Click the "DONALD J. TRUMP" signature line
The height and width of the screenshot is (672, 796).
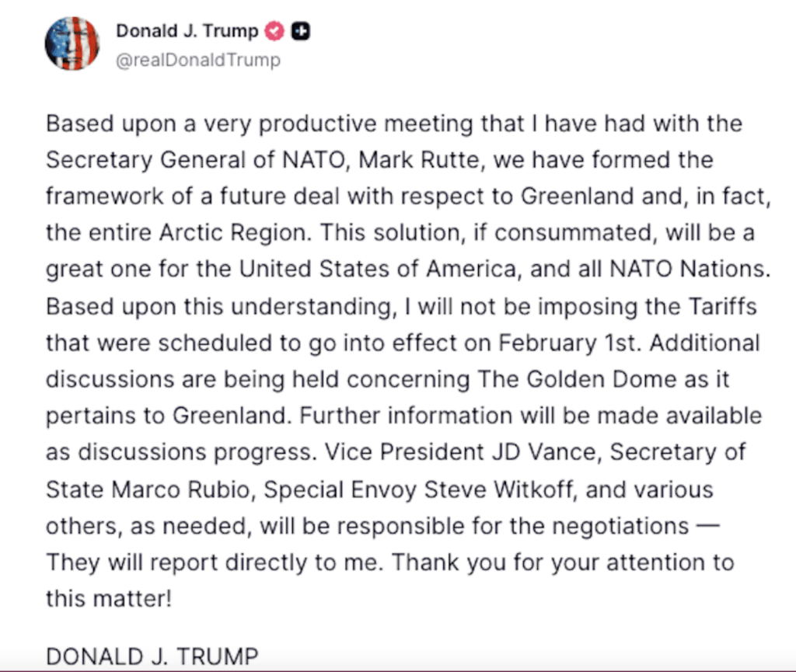point(152,656)
